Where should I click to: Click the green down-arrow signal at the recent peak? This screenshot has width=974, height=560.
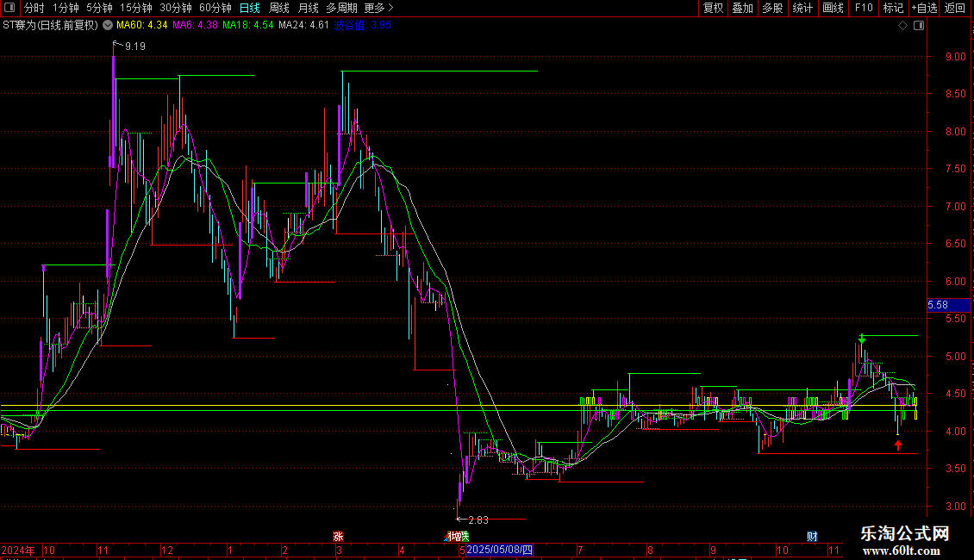click(x=862, y=339)
